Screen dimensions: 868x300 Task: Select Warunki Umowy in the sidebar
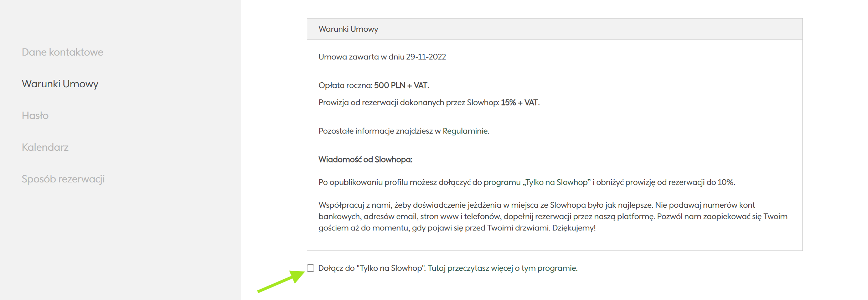60,84
